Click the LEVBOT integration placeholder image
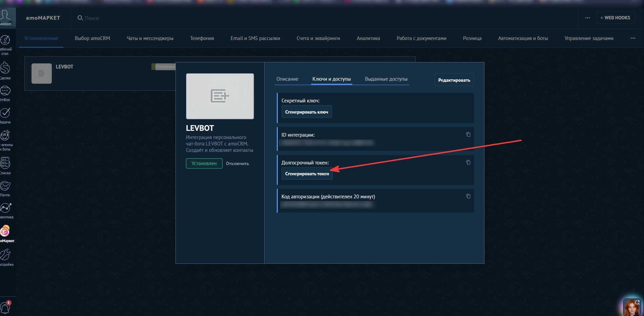The height and width of the screenshot is (316, 644). pos(220,96)
